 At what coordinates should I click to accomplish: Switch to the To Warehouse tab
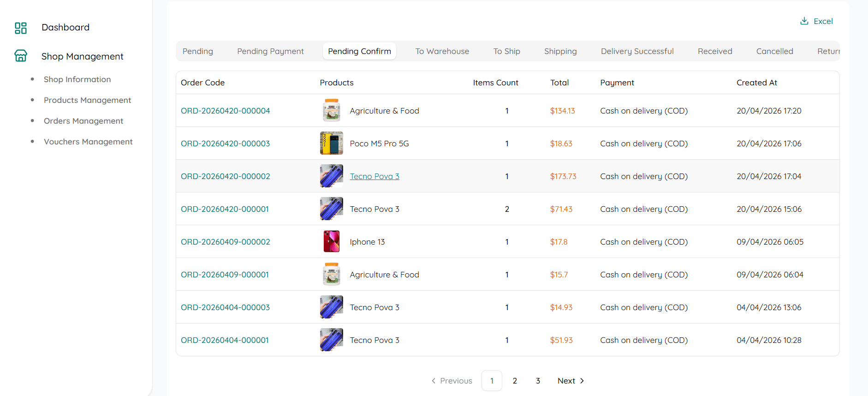pos(442,51)
